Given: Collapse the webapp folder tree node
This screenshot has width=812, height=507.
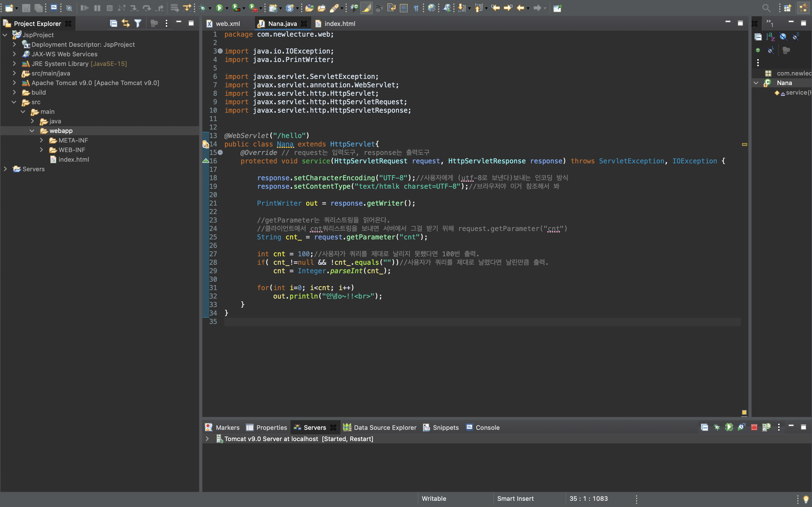Looking at the screenshot, I should coord(32,131).
